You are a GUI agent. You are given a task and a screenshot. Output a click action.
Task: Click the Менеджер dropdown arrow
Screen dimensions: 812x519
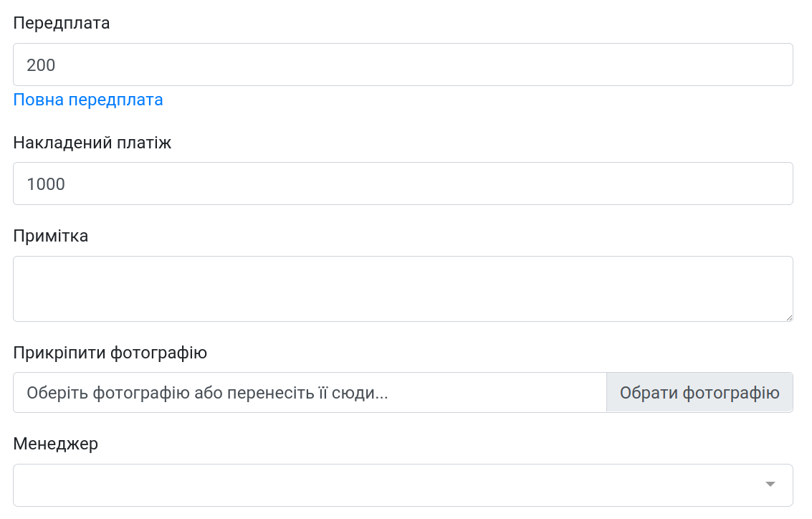tap(770, 485)
